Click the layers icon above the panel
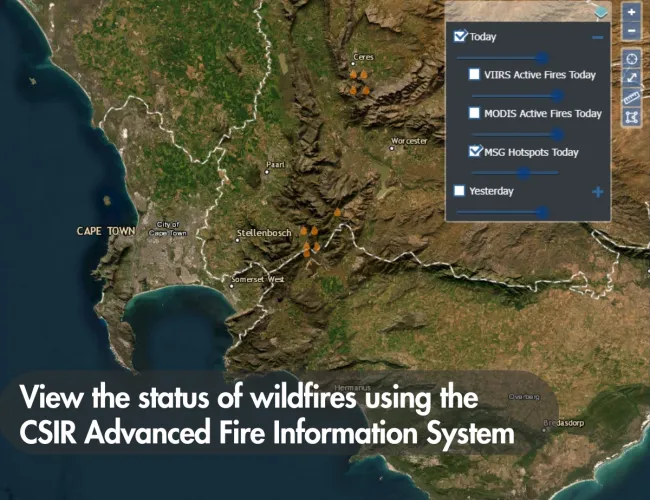This screenshot has height=500, width=650. click(x=601, y=12)
